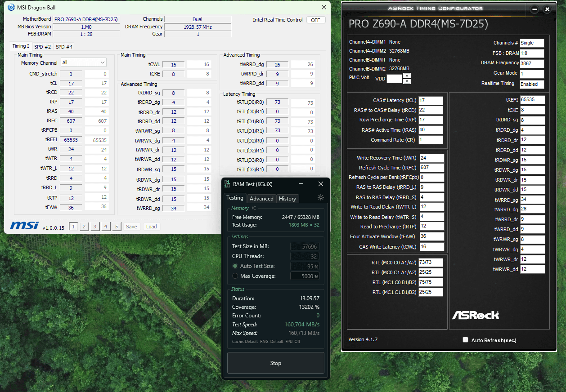Click the RTL (MC0 C0 A1/A2) field
The height and width of the screenshot is (392, 566).
pos(431,263)
